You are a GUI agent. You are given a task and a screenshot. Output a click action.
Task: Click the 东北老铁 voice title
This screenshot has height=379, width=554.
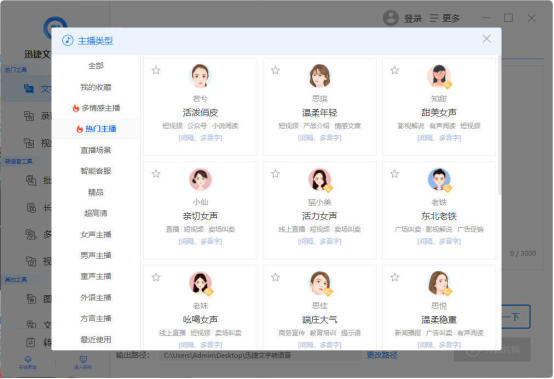(439, 216)
